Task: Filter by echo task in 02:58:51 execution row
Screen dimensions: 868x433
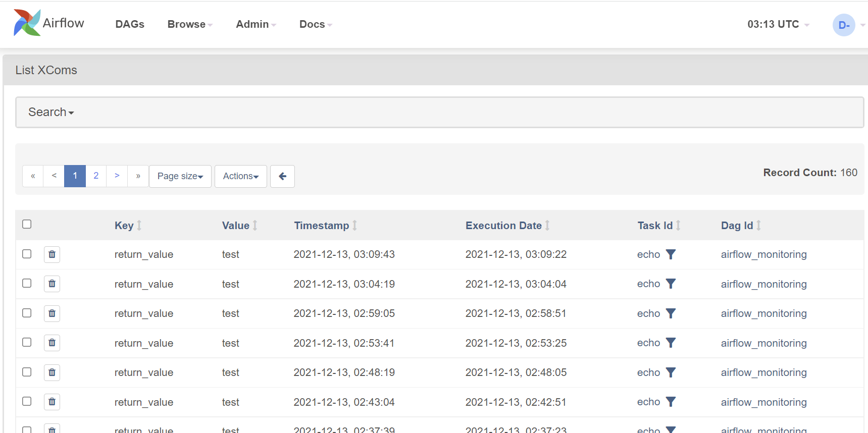Action: (671, 313)
